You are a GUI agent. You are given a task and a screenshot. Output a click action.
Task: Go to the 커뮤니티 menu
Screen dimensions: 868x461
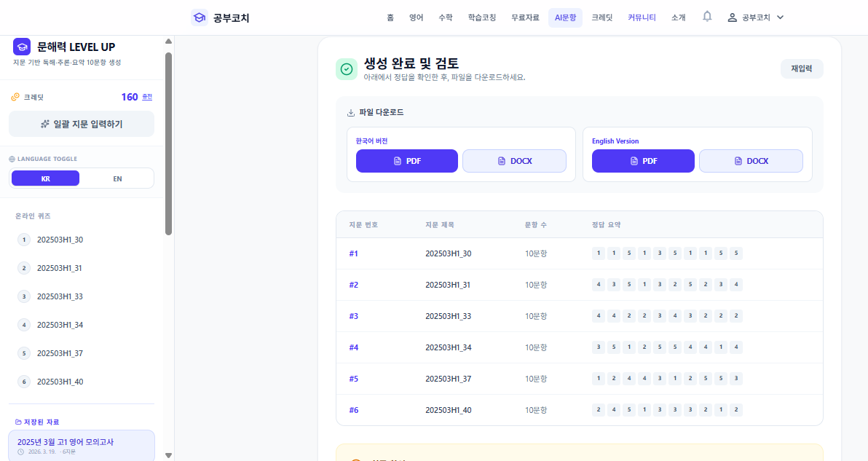pos(642,17)
